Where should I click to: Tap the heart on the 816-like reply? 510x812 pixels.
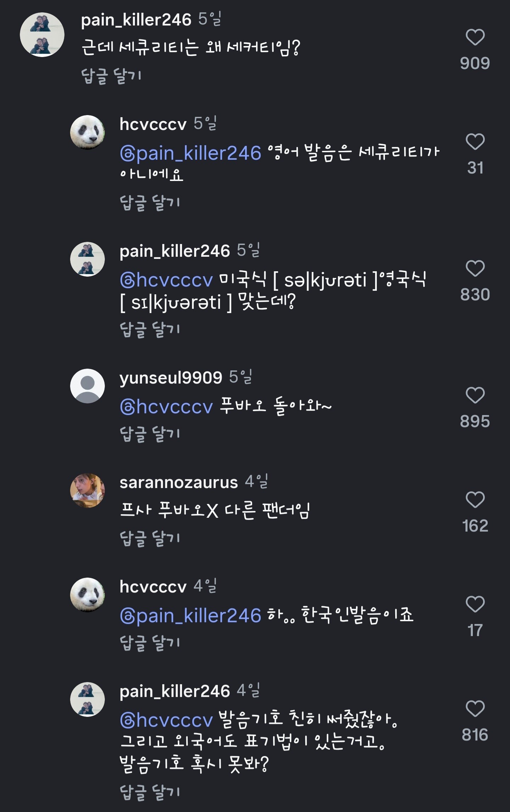click(x=475, y=709)
